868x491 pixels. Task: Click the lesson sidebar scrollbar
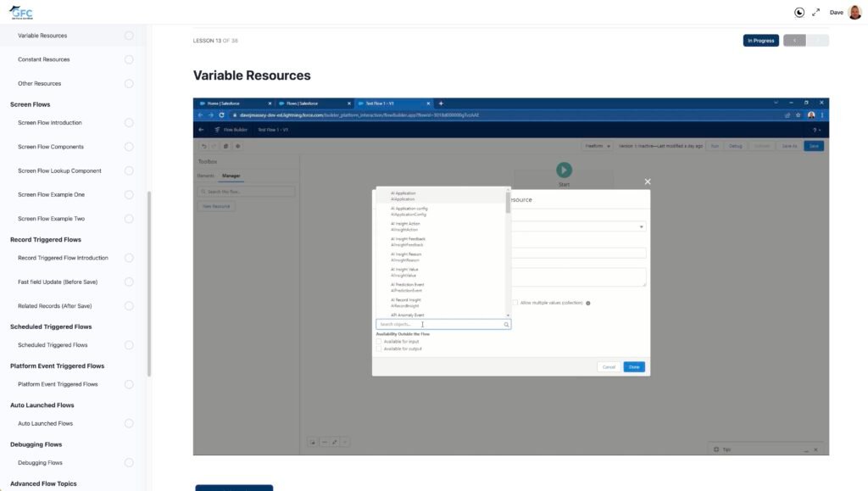coord(148,284)
